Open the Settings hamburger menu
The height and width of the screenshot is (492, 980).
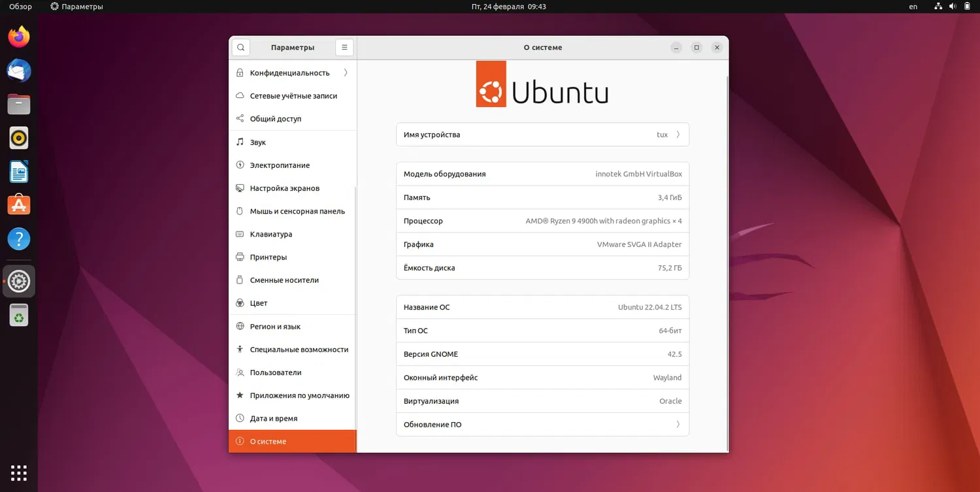(344, 48)
